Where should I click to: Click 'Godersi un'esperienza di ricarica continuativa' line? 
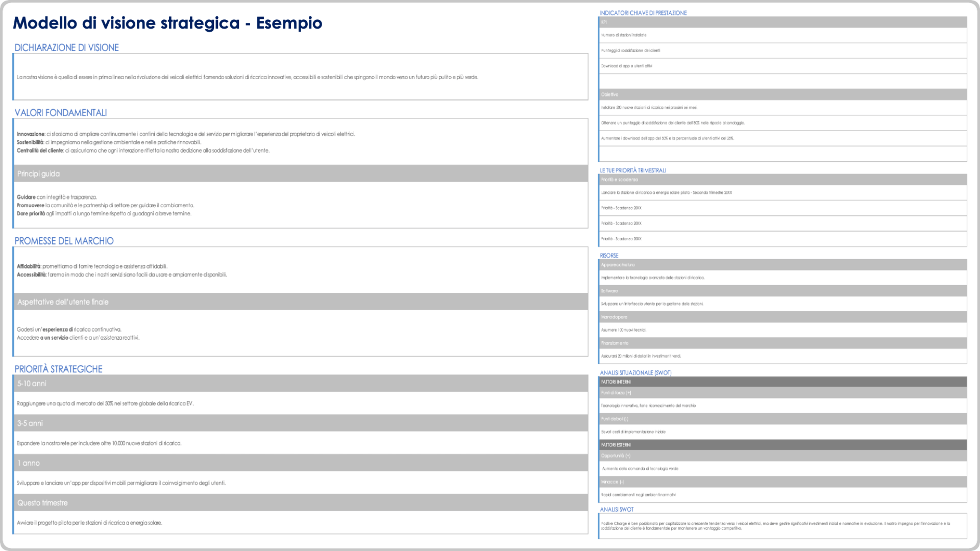69,330
